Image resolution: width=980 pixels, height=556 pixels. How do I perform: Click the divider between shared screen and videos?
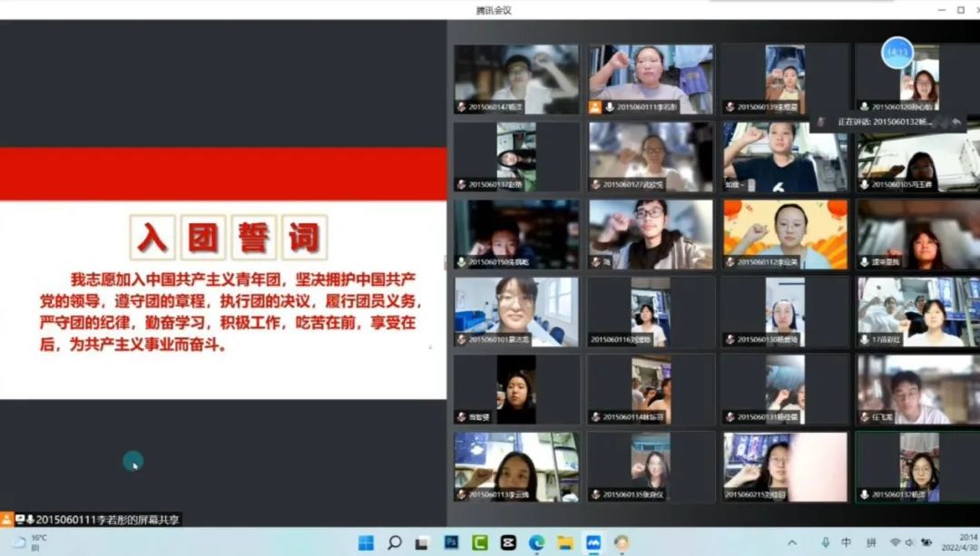click(x=446, y=263)
